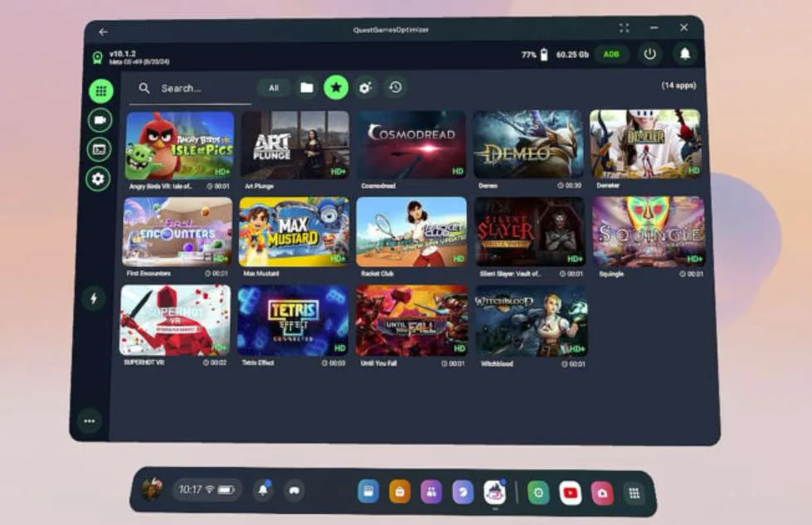Open the terminal console sidebar icon

(99, 149)
